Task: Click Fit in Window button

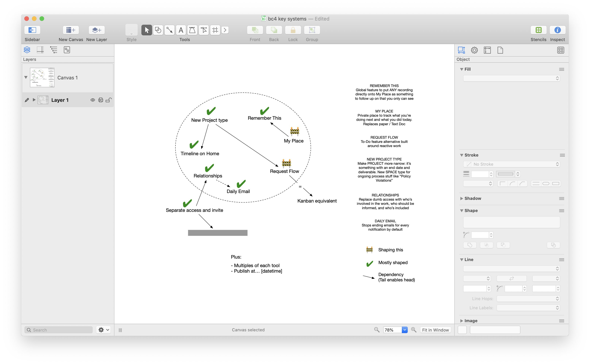Action: (x=435, y=330)
